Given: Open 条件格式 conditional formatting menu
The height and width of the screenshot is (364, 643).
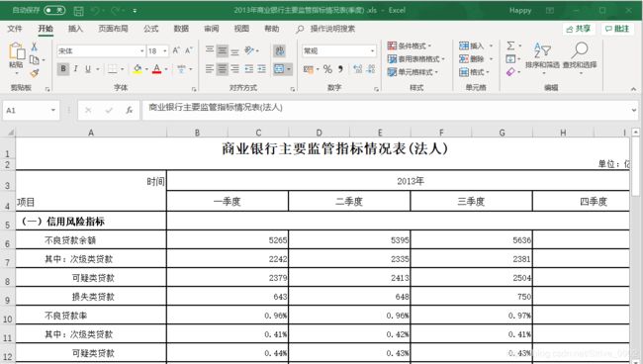Looking at the screenshot, I should [410, 45].
